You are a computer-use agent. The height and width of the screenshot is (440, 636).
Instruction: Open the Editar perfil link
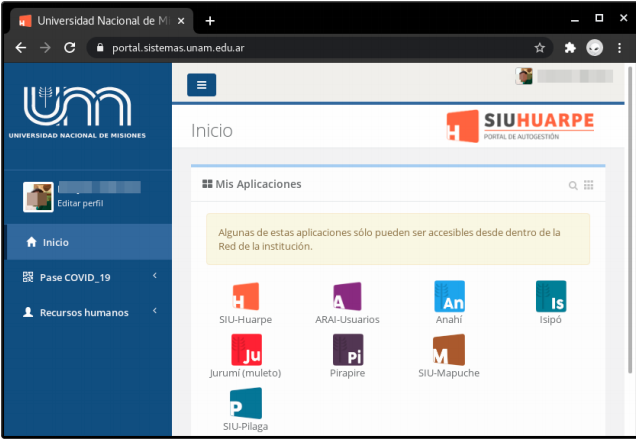click(x=80, y=203)
